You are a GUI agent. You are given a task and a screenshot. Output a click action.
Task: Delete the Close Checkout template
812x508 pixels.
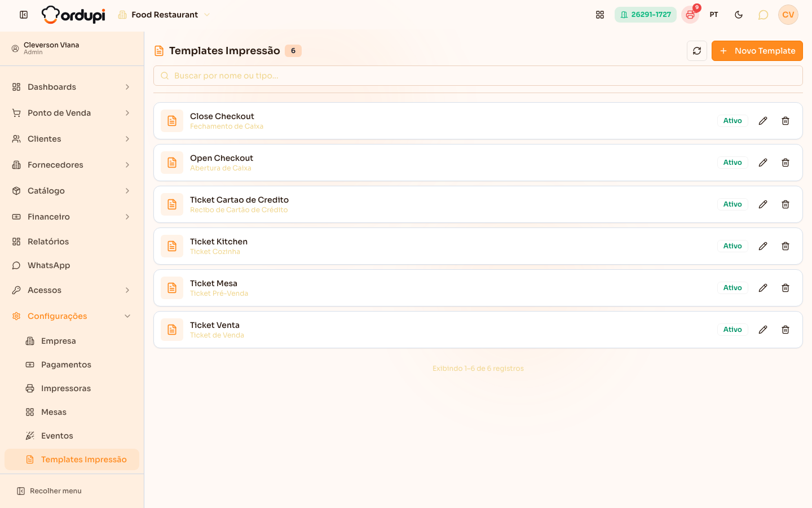coord(785,121)
